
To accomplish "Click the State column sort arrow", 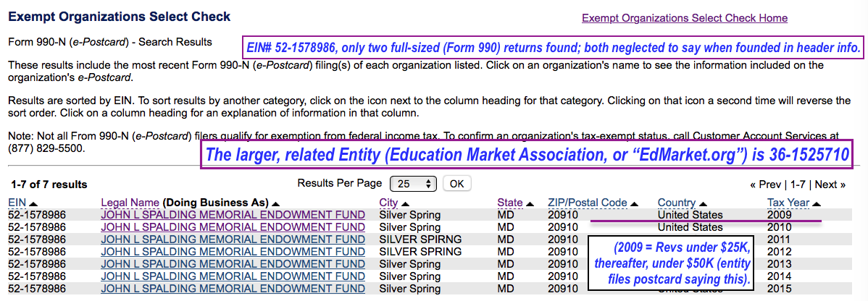I will pos(530,203).
